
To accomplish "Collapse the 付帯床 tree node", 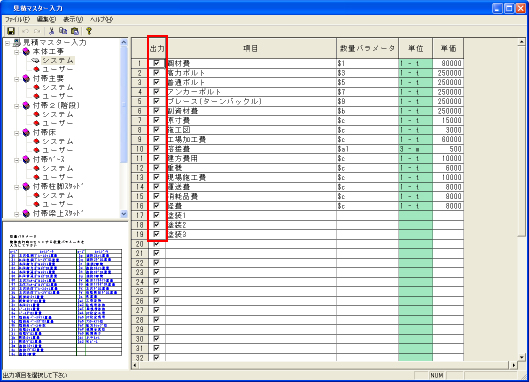I will pyautogui.click(x=16, y=133).
